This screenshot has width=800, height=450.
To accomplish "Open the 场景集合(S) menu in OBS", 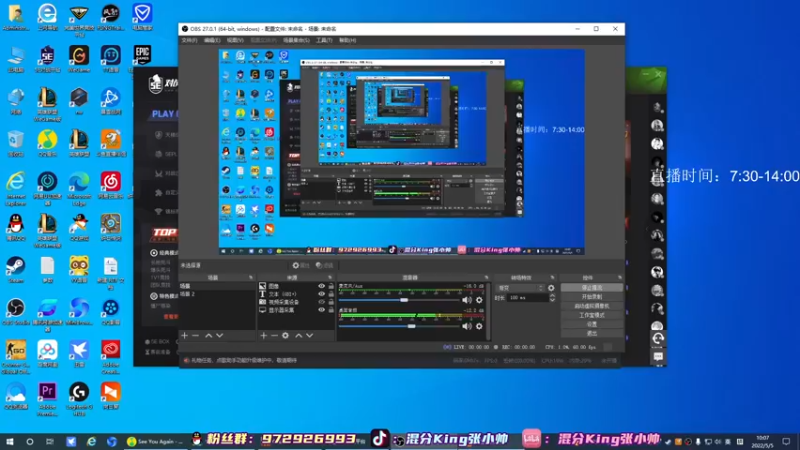I will (x=296, y=40).
